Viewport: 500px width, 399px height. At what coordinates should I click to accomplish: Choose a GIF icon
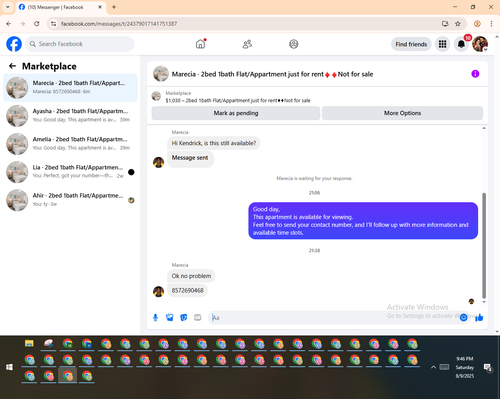[198, 318]
